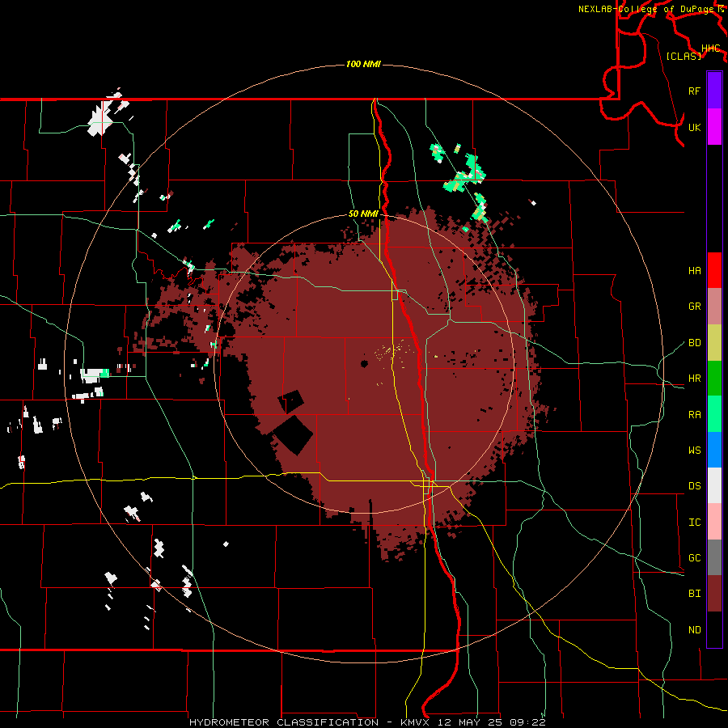Click the RF purple legend swatch

tap(714, 90)
